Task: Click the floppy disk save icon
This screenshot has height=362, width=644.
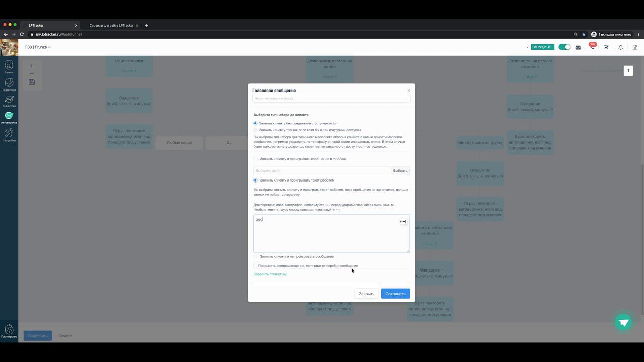Action: [32, 82]
